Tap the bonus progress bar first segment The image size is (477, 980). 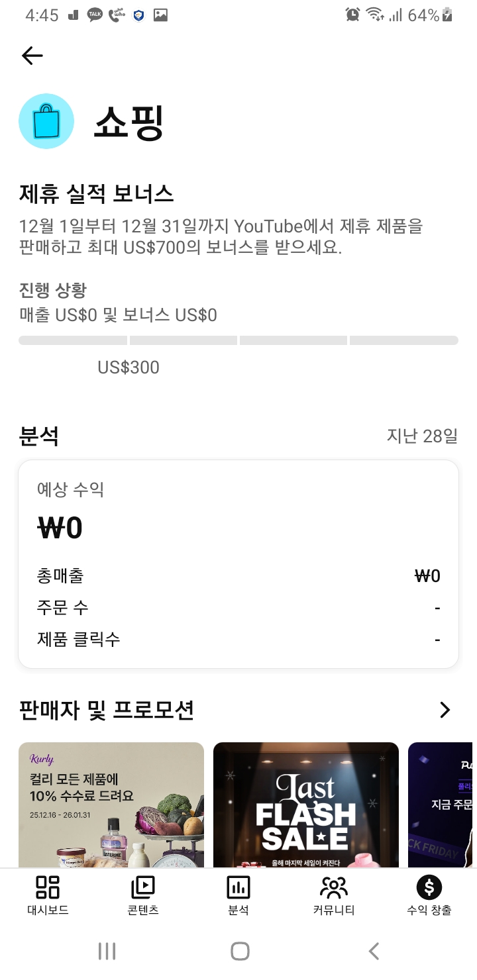point(73,340)
